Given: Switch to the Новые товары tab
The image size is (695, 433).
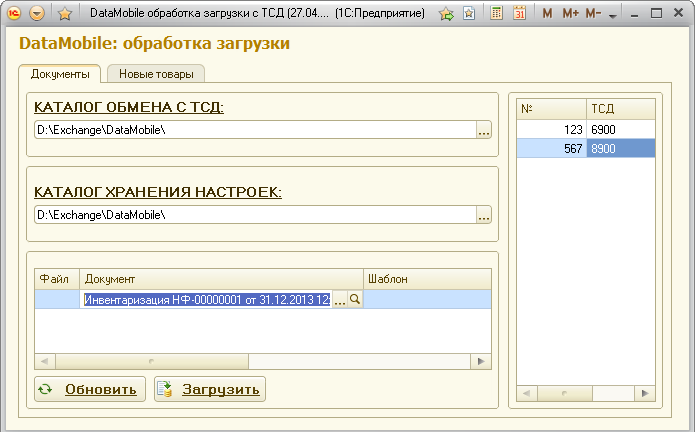Looking at the screenshot, I should coord(156,74).
